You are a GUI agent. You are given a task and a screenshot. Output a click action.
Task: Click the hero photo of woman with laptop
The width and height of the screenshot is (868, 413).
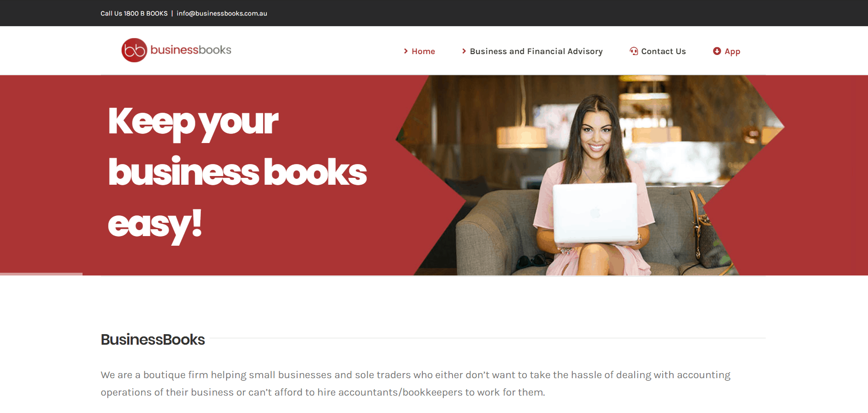click(590, 175)
